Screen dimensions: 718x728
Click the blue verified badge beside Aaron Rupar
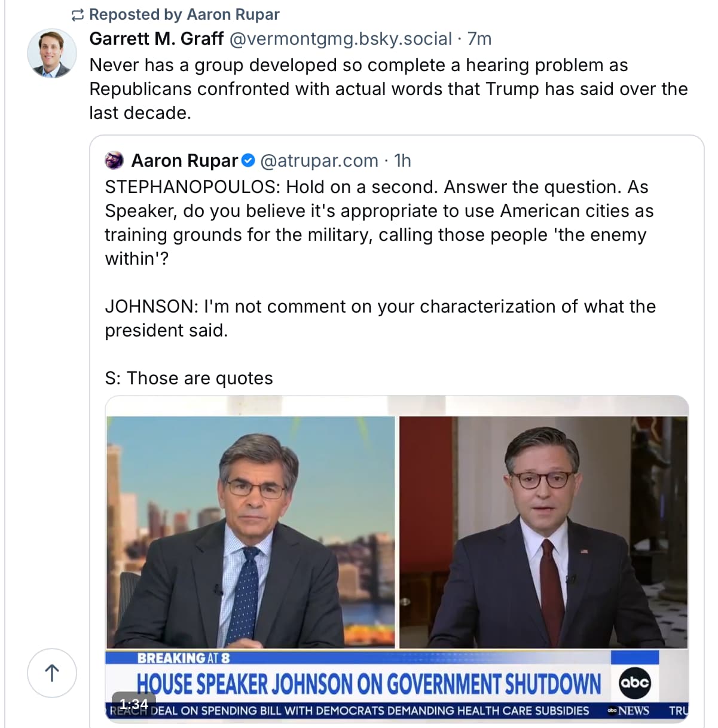[248, 161]
